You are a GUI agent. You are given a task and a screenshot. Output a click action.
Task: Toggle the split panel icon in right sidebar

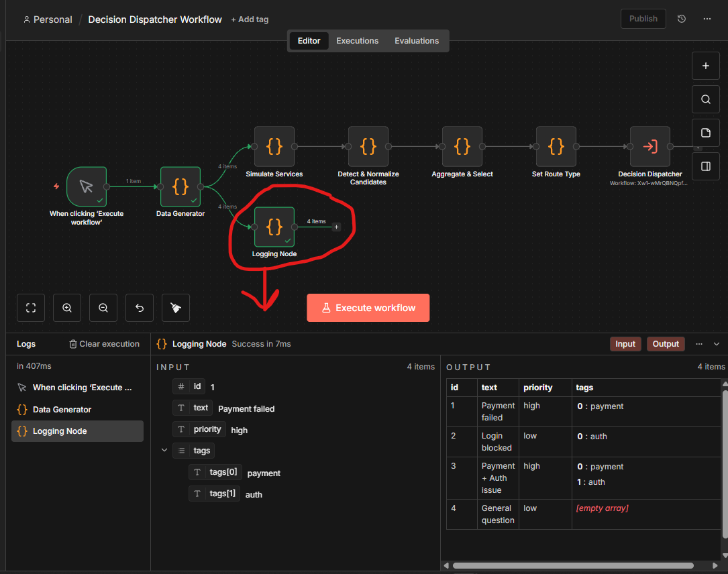[x=705, y=166]
